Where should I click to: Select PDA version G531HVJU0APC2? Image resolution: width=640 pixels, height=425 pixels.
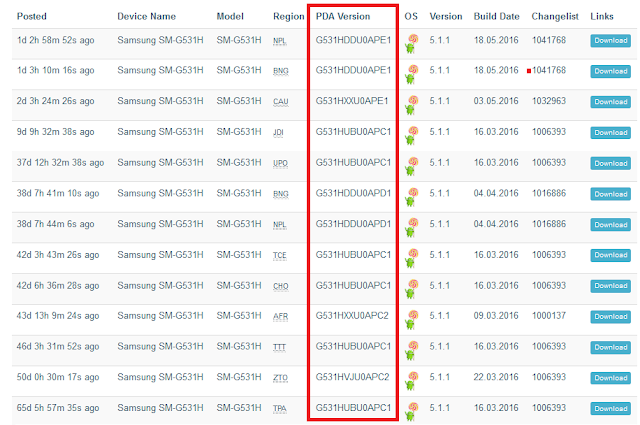(x=352, y=377)
